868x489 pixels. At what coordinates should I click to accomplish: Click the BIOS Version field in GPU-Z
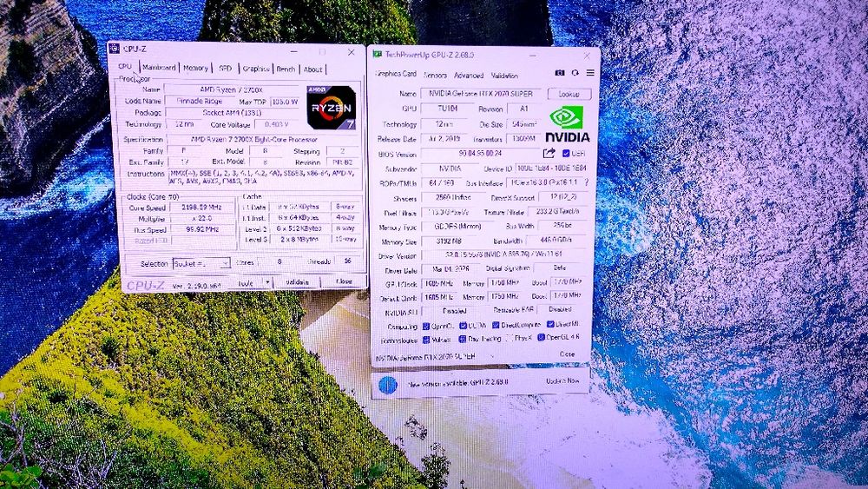click(479, 154)
